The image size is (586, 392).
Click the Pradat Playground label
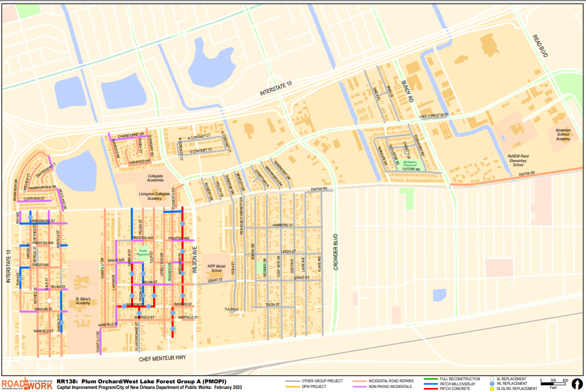143,253
